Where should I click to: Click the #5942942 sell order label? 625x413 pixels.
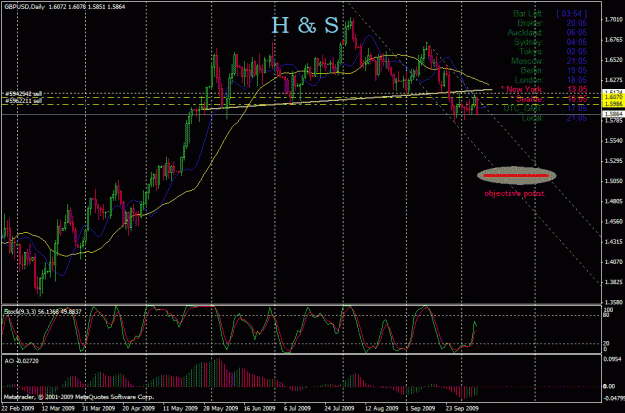tap(23, 94)
